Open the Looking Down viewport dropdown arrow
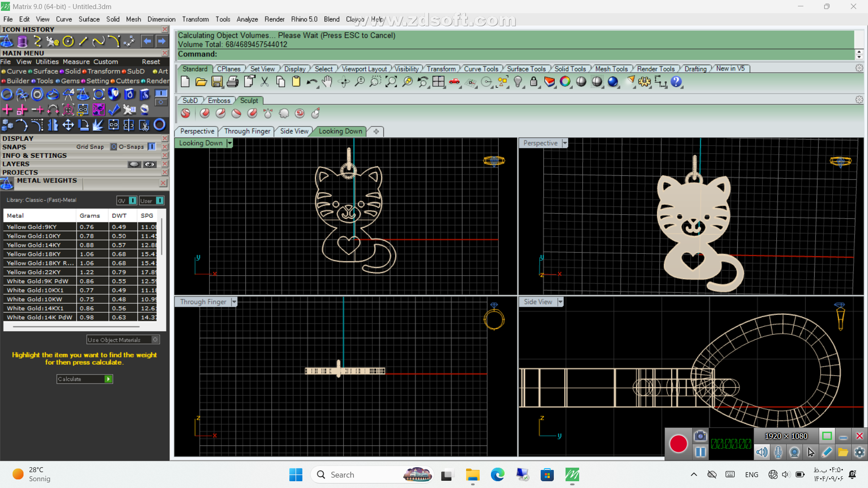The image size is (868, 488). pyautogui.click(x=230, y=143)
